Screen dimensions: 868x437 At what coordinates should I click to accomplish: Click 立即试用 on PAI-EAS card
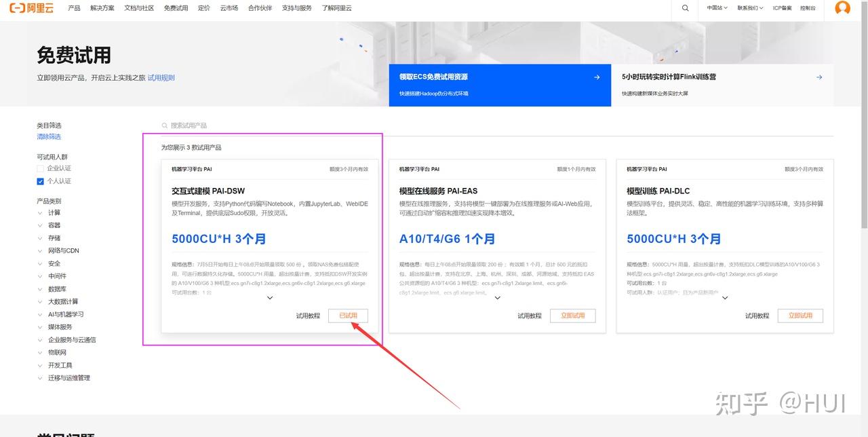(572, 316)
